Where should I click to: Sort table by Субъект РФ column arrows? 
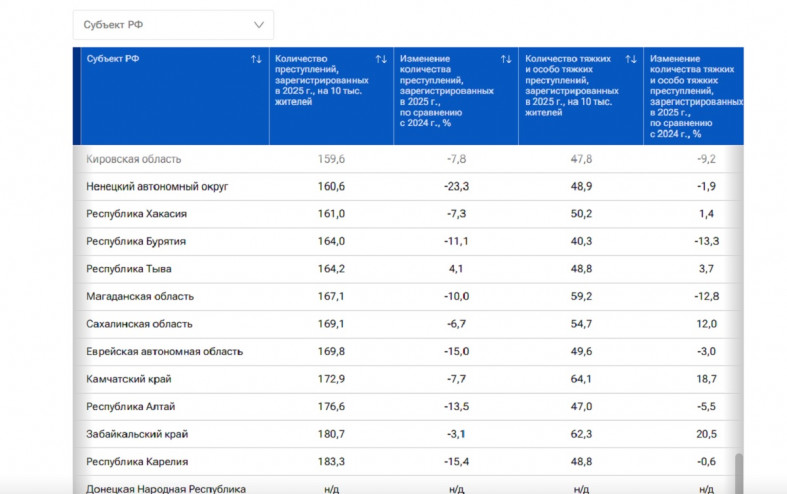(x=257, y=60)
